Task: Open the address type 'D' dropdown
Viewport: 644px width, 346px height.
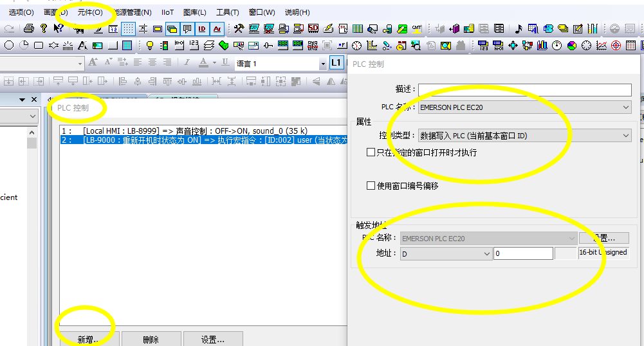Action: pyautogui.click(x=446, y=254)
